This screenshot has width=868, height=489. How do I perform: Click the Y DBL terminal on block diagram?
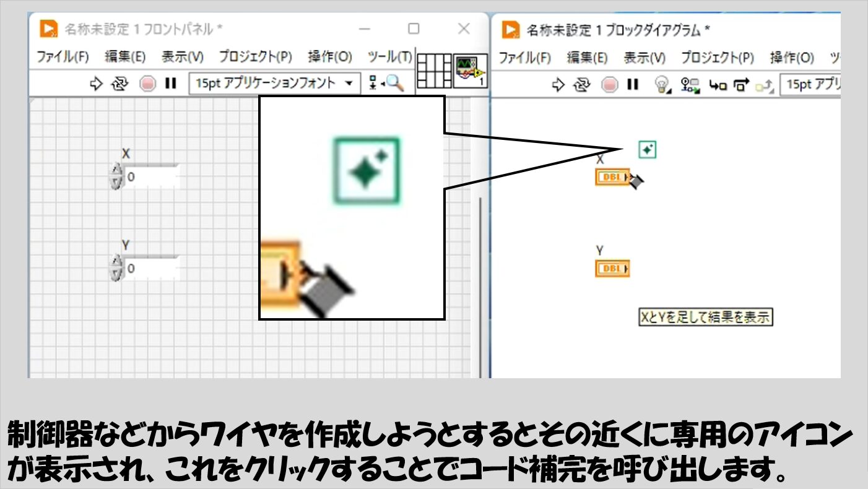click(x=612, y=269)
